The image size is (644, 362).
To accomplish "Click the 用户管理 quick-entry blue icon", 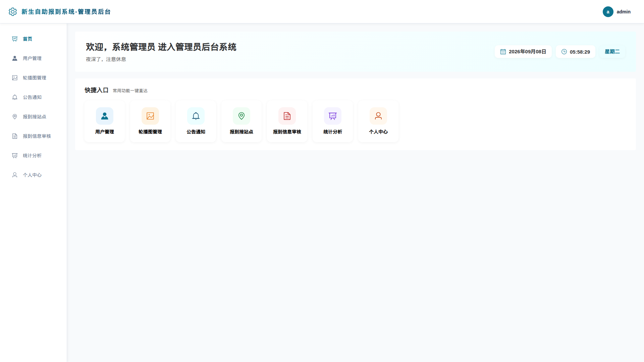I will point(105,116).
